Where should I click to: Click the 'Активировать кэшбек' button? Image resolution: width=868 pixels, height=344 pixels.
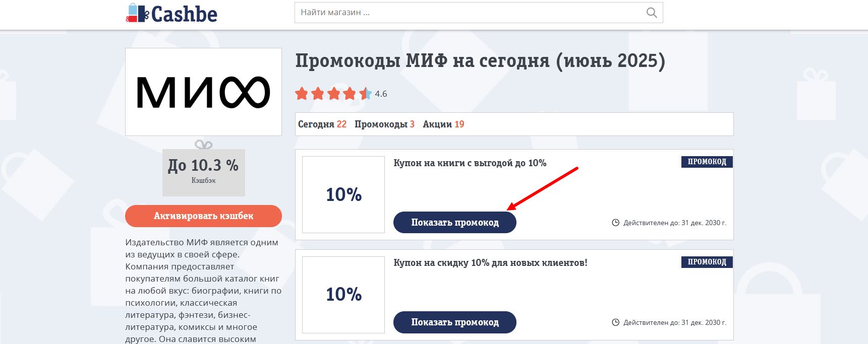point(203,216)
